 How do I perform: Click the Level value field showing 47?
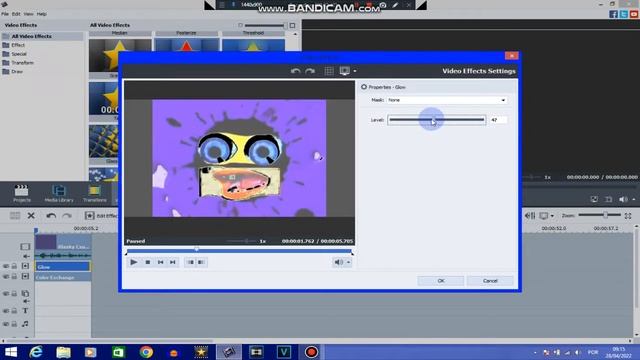click(x=498, y=120)
